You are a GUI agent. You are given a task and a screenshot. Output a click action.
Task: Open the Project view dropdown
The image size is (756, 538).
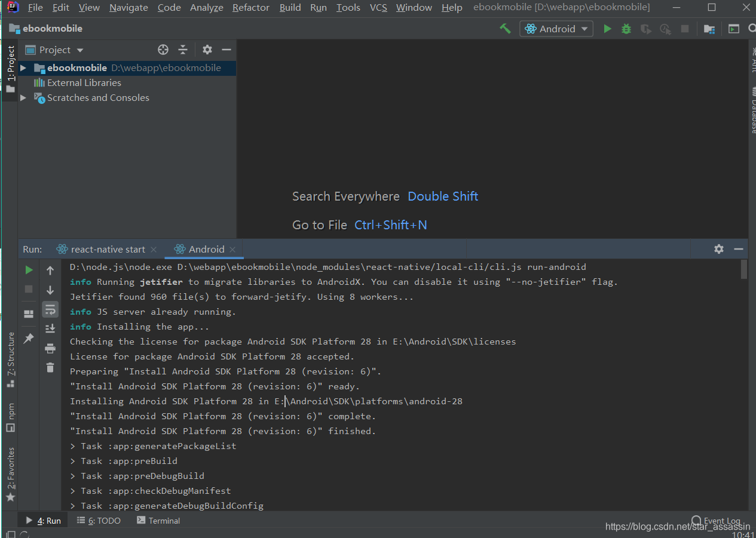click(x=54, y=50)
